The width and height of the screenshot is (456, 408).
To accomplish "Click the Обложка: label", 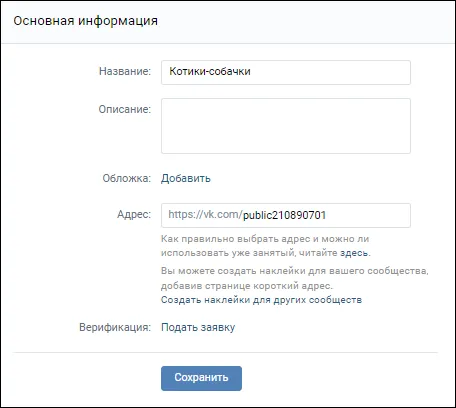I will (x=127, y=178).
